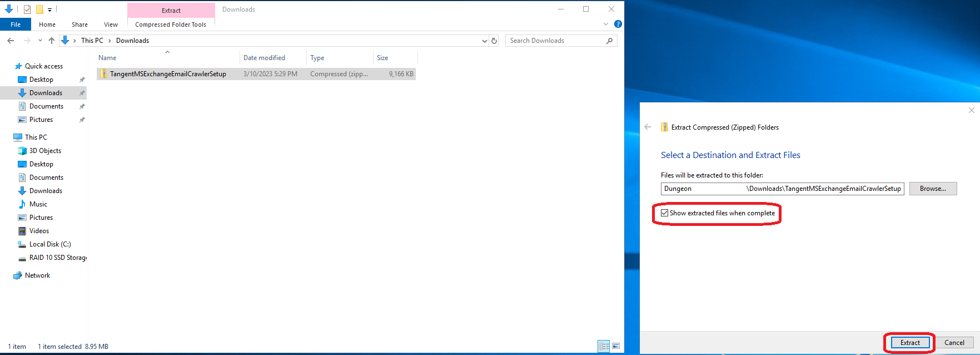The width and height of the screenshot is (980, 355).
Task: Click the Help question mark icon
Action: 618,24
